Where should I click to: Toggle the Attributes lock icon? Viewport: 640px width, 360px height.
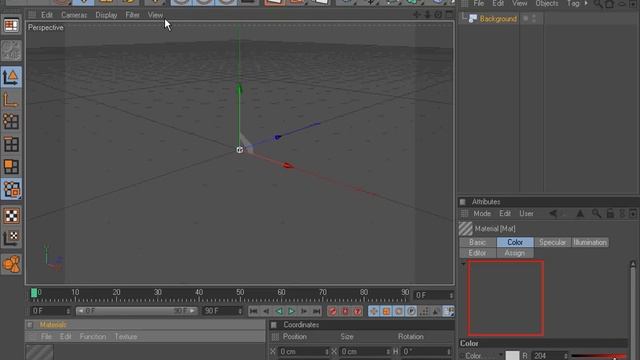click(610, 213)
